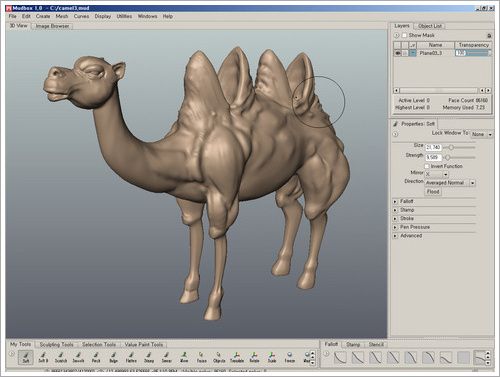
Task: Toggle the lock column box of Plane03_3
Action: (x=405, y=53)
